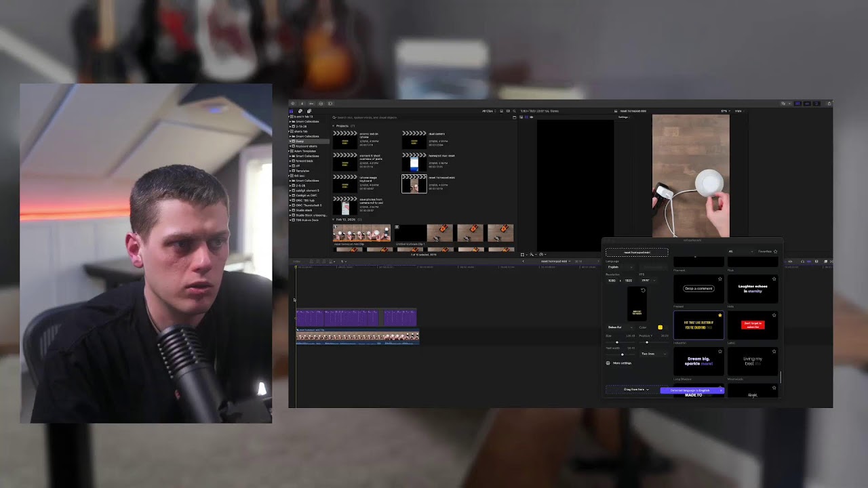The image size is (868, 488).
Task: Favorite the 'Drop a comment' template star
Action: pyautogui.click(x=720, y=279)
